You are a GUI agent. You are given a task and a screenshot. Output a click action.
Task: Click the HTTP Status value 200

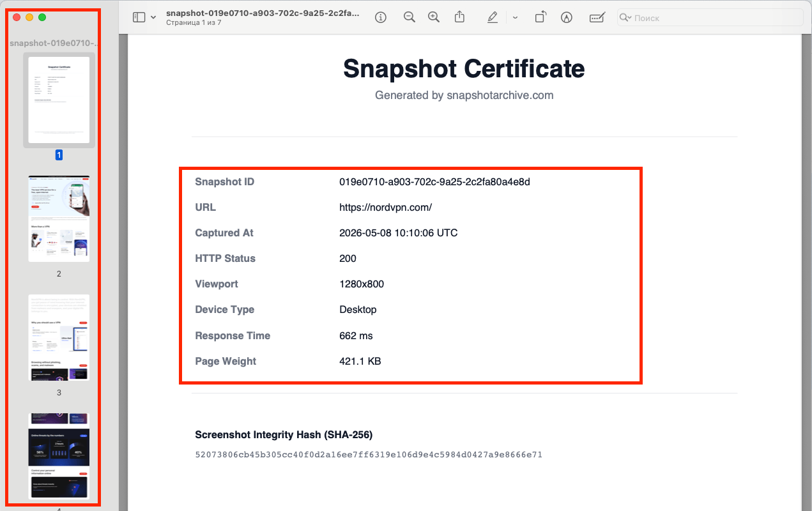pyautogui.click(x=348, y=259)
